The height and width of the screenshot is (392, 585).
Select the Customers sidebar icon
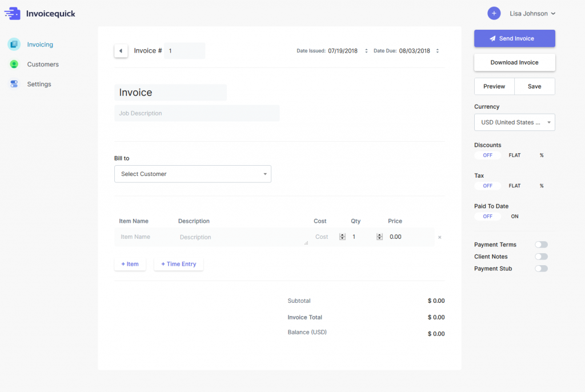[13, 64]
